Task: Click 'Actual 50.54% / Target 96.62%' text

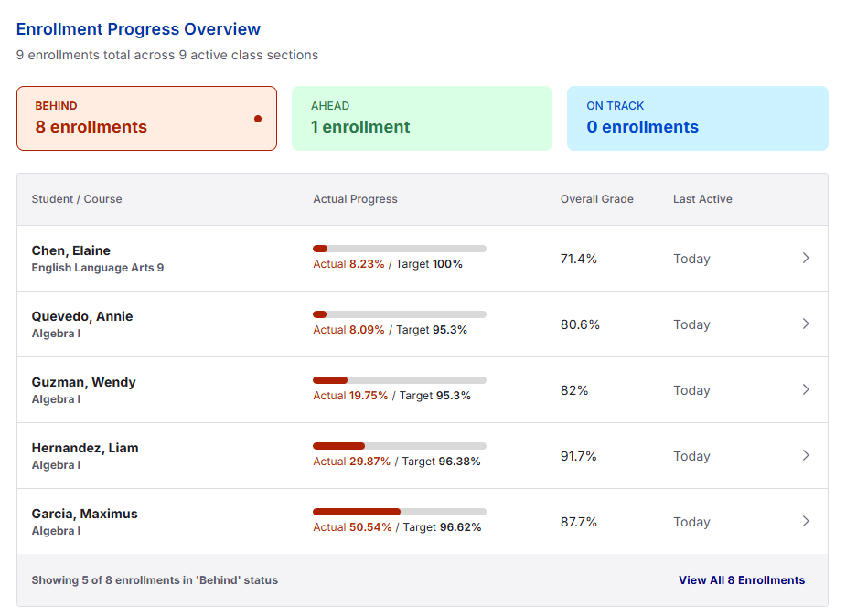Action: 397,527
